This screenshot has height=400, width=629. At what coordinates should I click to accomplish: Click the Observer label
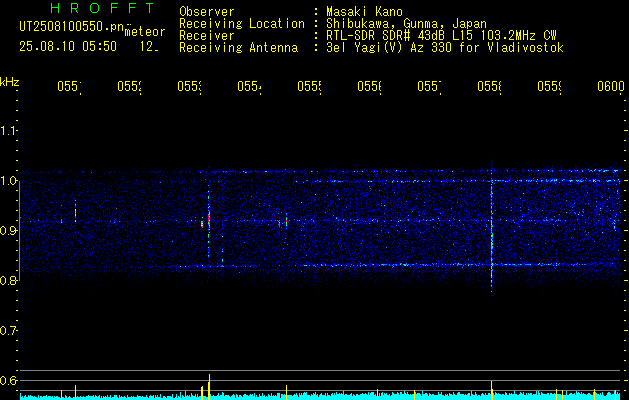(x=207, y=12)
